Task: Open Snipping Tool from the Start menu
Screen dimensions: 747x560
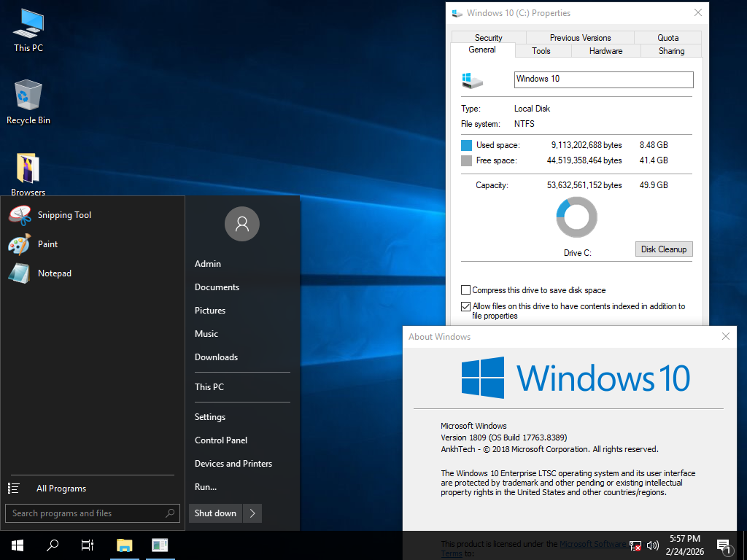Action: [64, 215]
